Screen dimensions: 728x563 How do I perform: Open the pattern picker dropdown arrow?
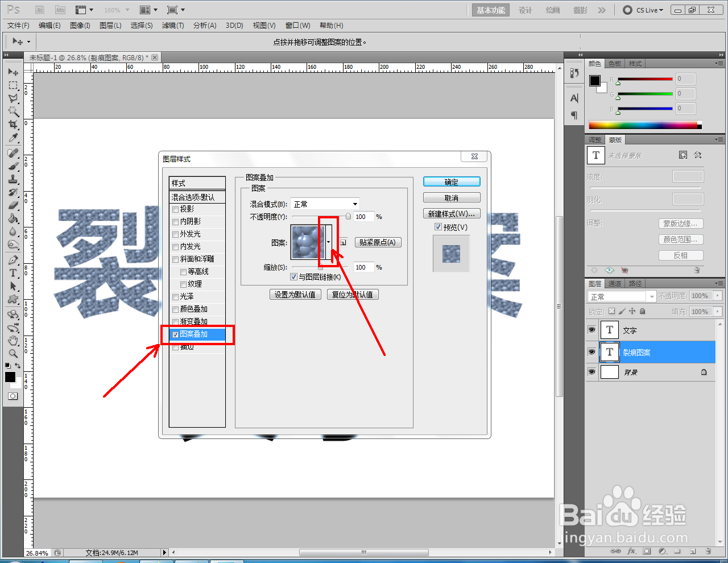click(x=329, y=241)
